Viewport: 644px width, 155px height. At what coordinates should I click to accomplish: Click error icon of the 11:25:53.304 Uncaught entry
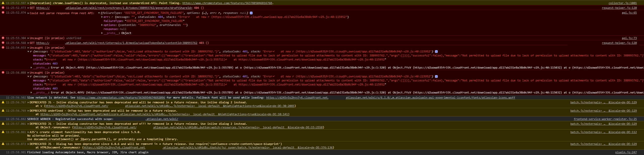[x=3, y=38]
